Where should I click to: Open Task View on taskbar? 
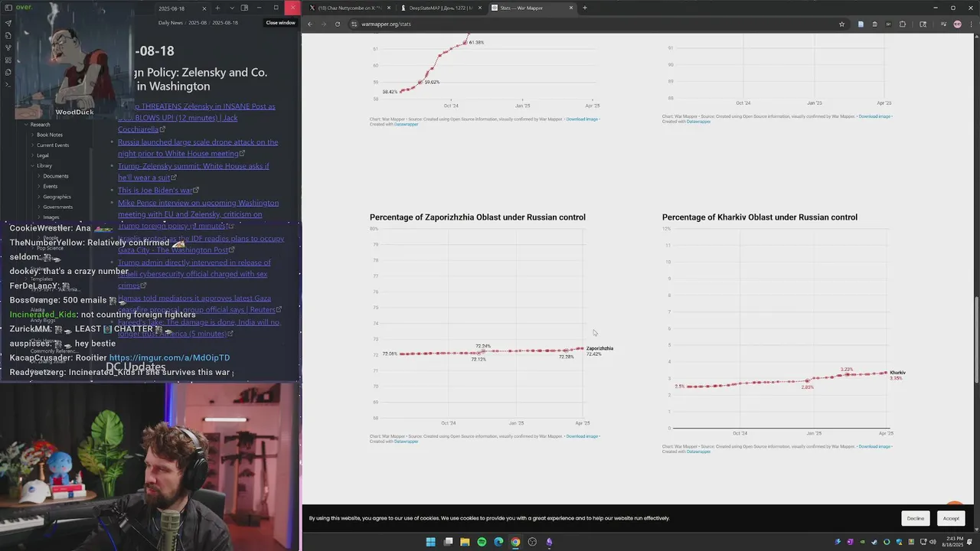pos(448,542)
